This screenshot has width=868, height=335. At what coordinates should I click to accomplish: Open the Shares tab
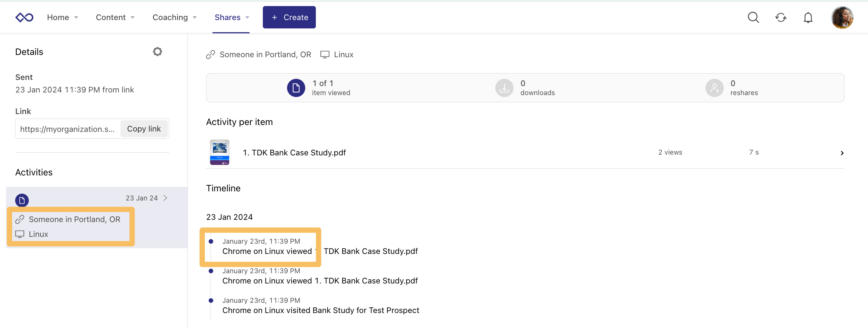(x=231, y=17)
